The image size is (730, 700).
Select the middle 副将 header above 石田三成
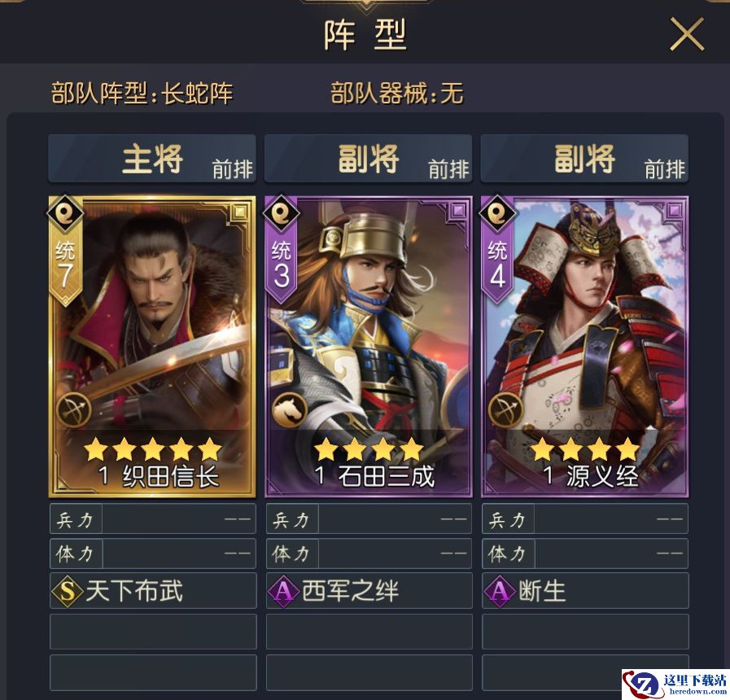[369, 159]
